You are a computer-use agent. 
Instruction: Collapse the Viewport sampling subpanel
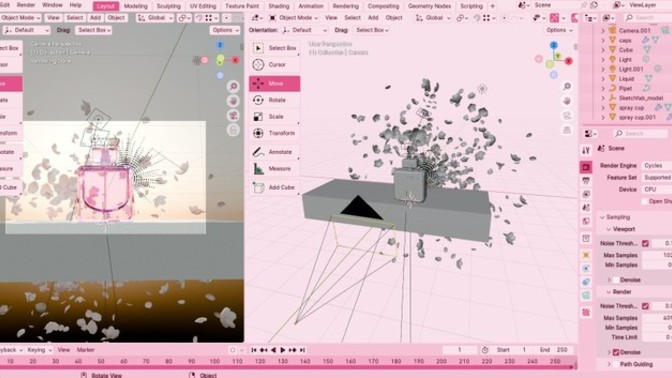point(609,229)
